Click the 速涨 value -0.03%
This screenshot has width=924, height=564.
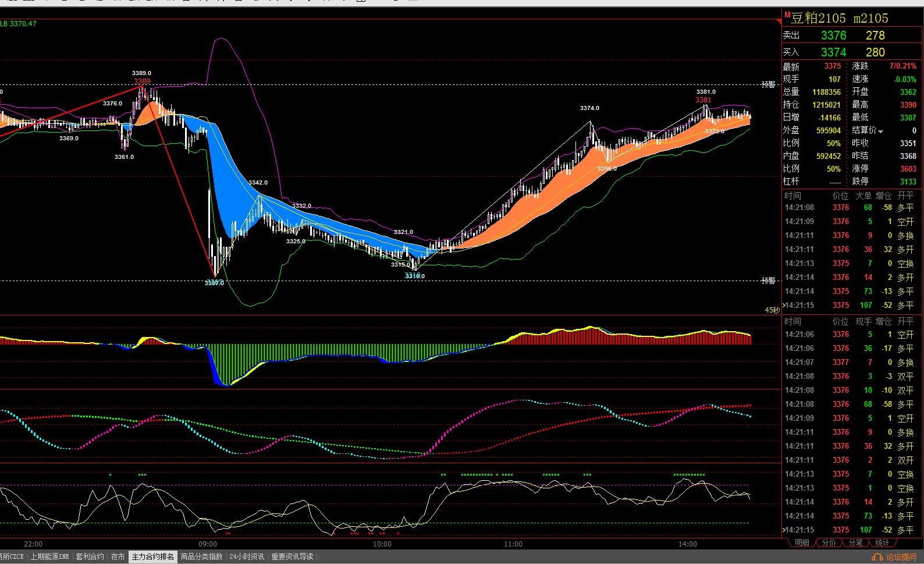point(905,79)
